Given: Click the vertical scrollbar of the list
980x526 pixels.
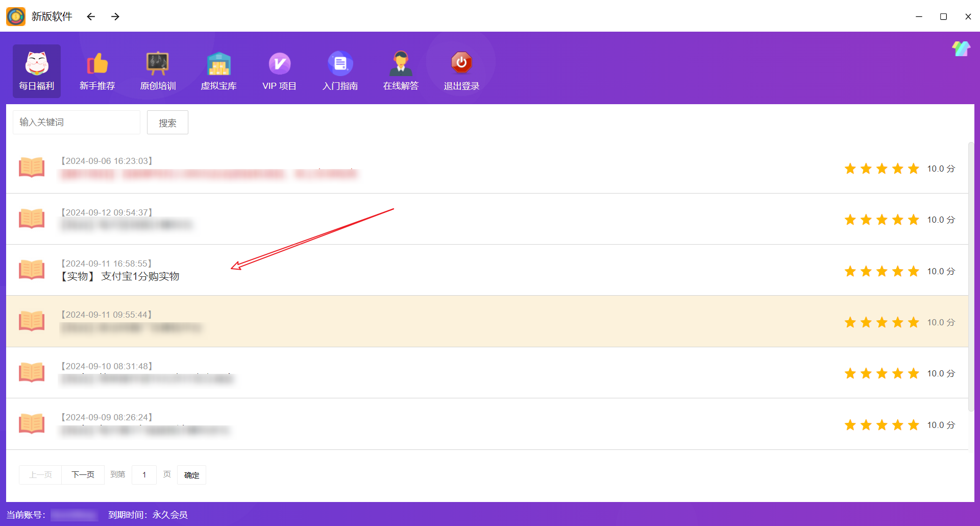Looking at the screenshot, I should [x=971, y=276].
